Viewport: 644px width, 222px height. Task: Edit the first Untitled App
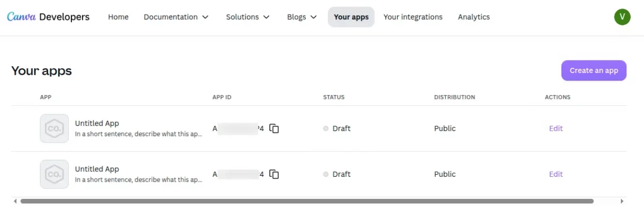(556, 128)
